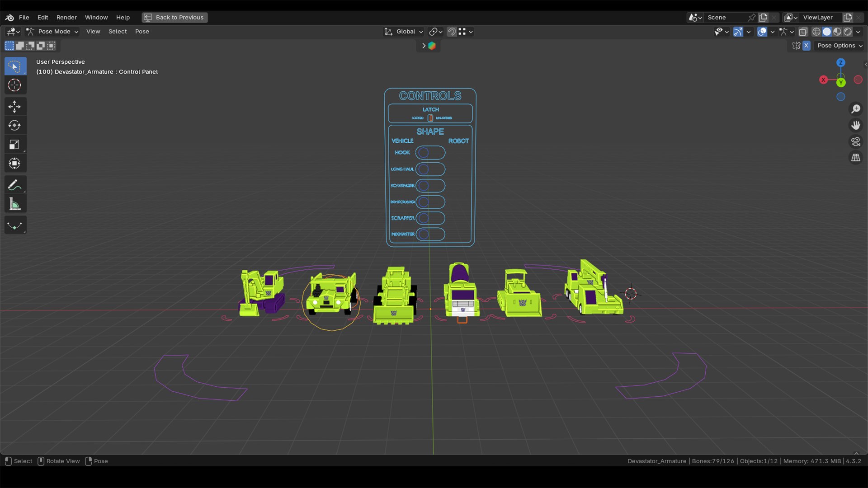This screenshot has height=488, width=868.
Task: Click the ViewLayer name field
Action: [821, 18]
